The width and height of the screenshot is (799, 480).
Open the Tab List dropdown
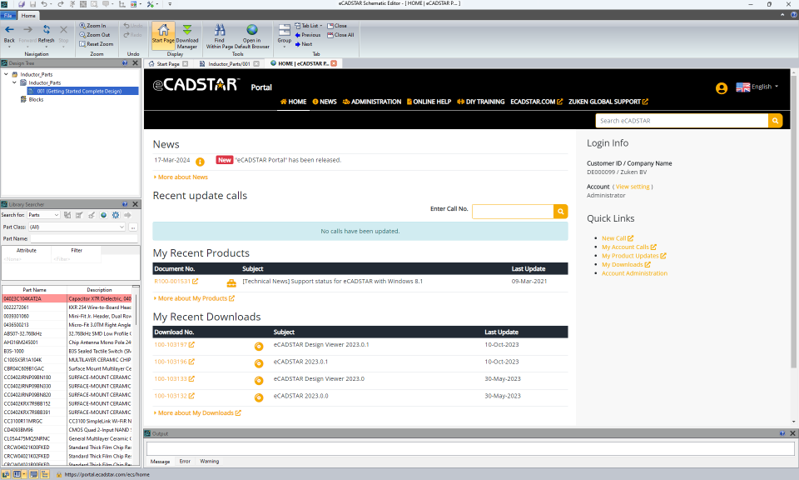click(309, 25)
